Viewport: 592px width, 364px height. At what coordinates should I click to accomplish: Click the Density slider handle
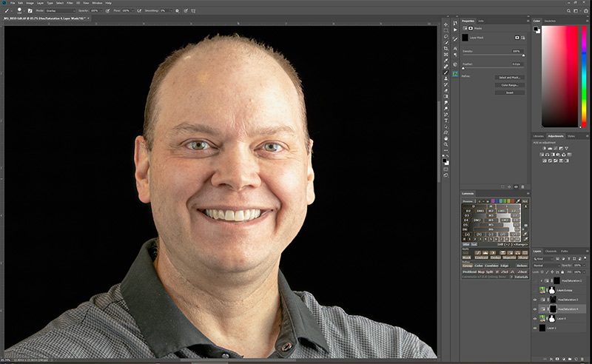[x=523, y=55]
